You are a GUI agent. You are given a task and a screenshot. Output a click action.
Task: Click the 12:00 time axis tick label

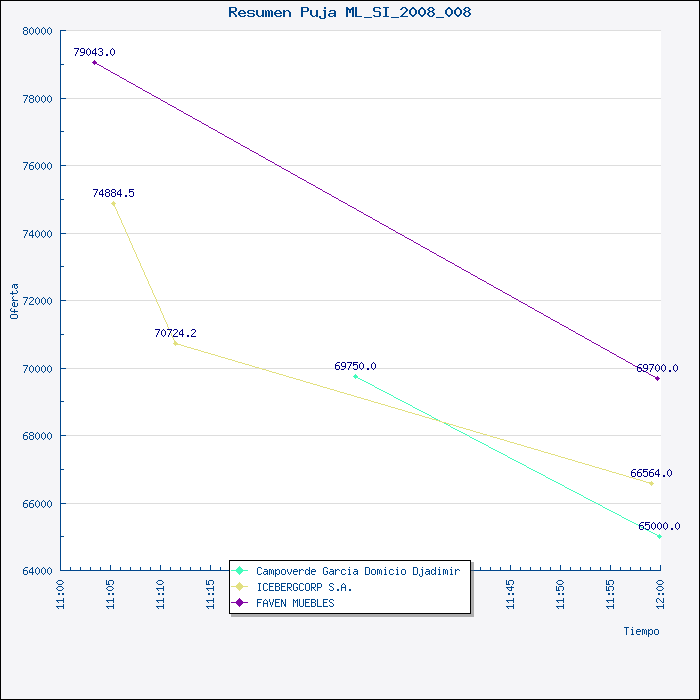click(660, 595)
